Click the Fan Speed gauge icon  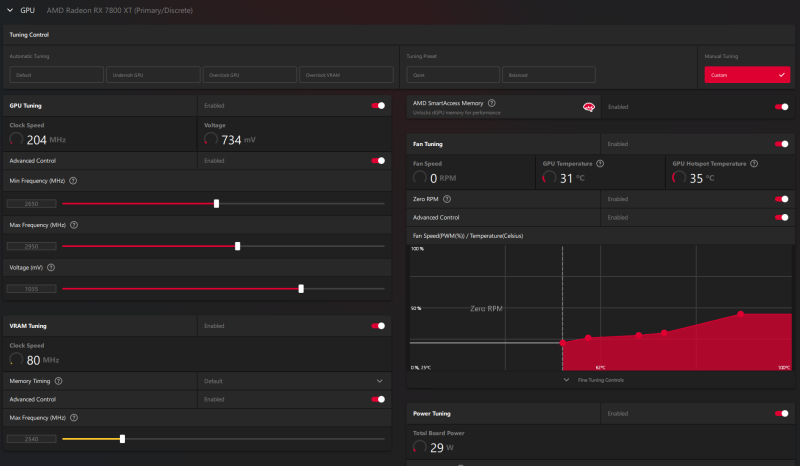420,178
